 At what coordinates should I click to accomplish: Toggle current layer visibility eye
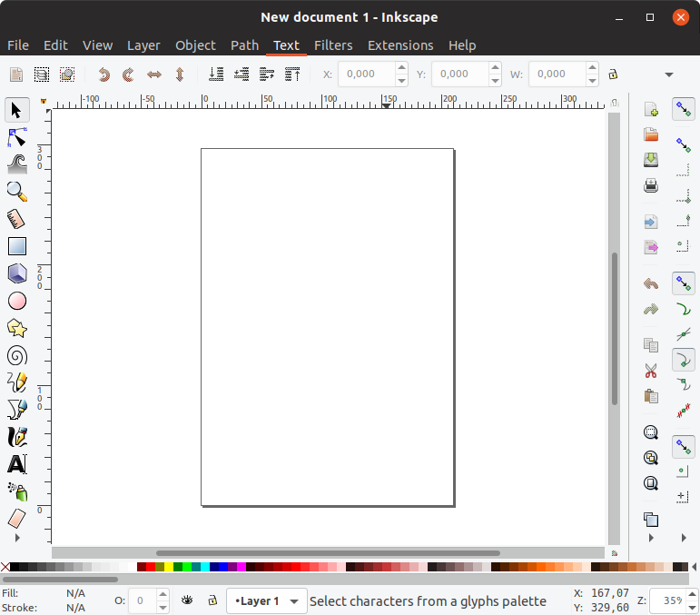(187, 600)
